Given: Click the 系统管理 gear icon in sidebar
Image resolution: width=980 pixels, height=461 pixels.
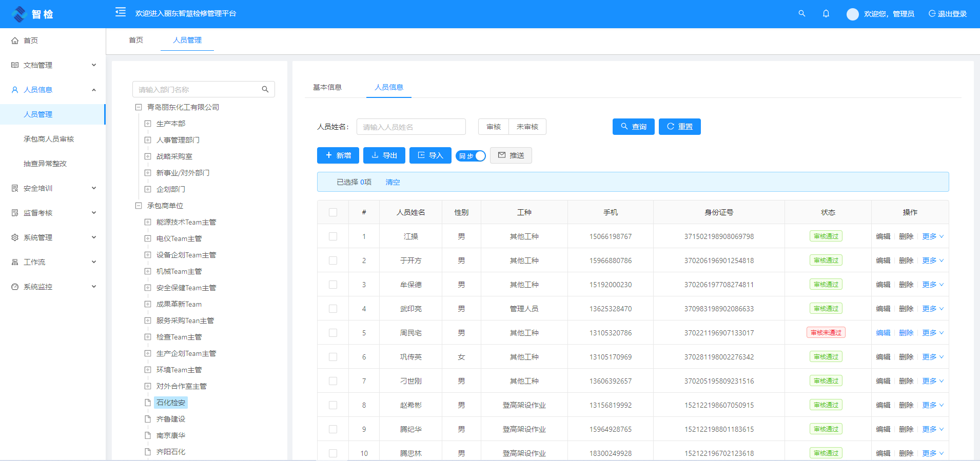Looking at the screenshot, I should 15,237.
